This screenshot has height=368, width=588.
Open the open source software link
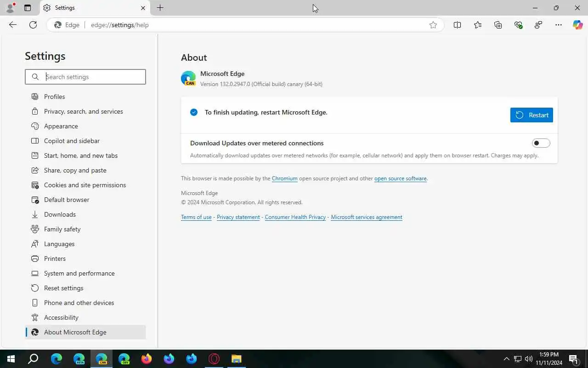401,178
